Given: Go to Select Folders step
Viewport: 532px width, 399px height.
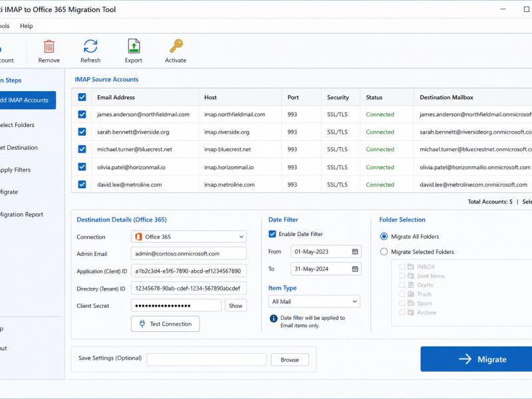Looking at the screenshot, I should coord(17,125).
